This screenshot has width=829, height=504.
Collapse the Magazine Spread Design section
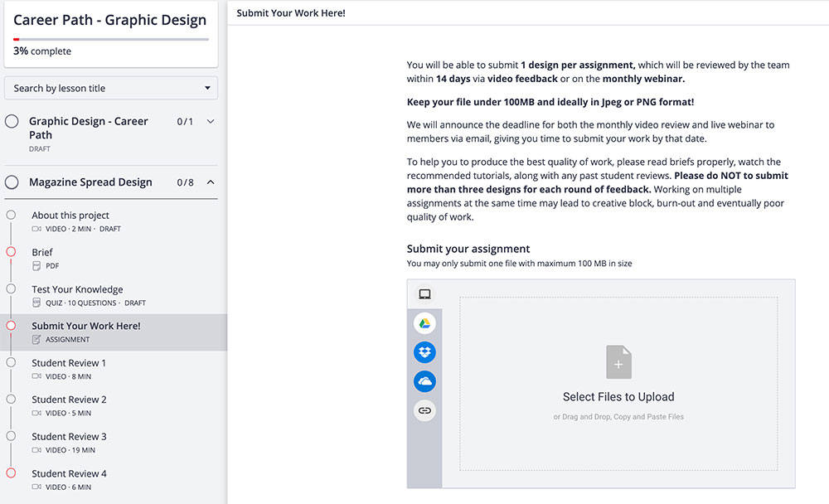pyautogui.click(x=211, y=182)
